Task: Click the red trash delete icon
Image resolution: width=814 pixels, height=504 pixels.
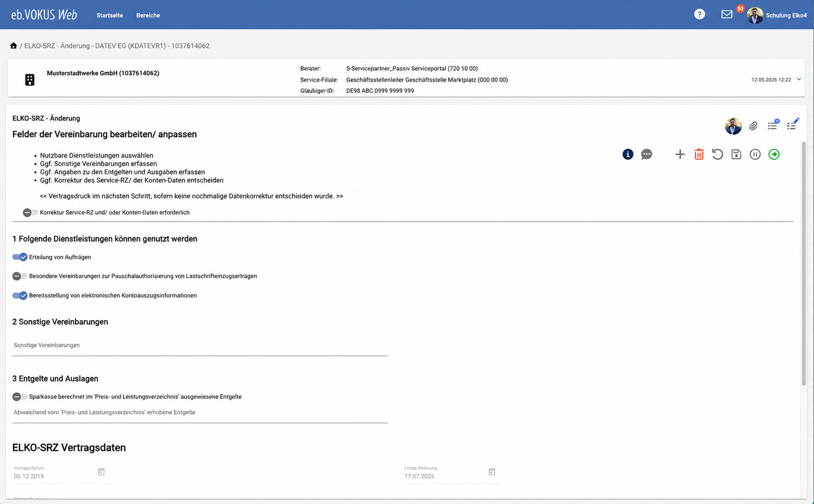Action: 699,154
